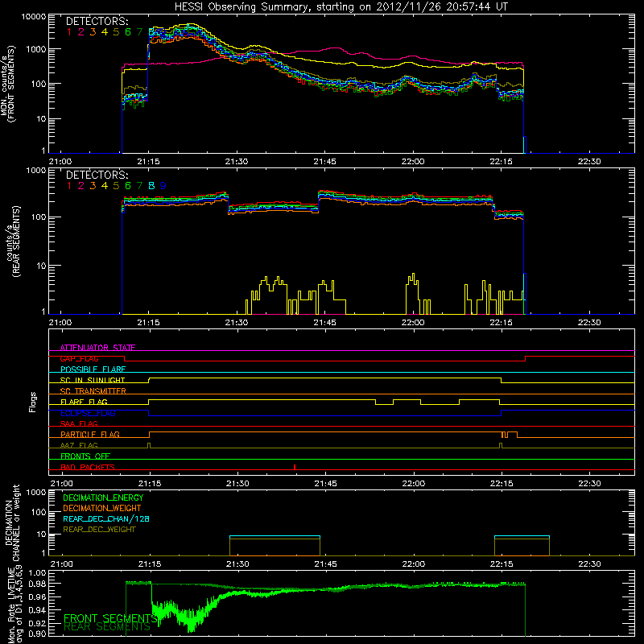
Task: Click the 0.98 value on livetime axis
Action: click(x=38, y=584)
